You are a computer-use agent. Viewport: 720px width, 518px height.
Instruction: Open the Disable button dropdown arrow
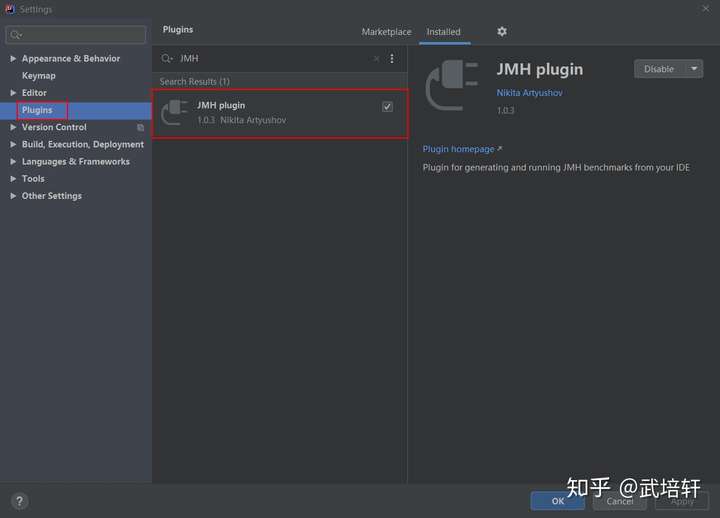coord(694,69)
